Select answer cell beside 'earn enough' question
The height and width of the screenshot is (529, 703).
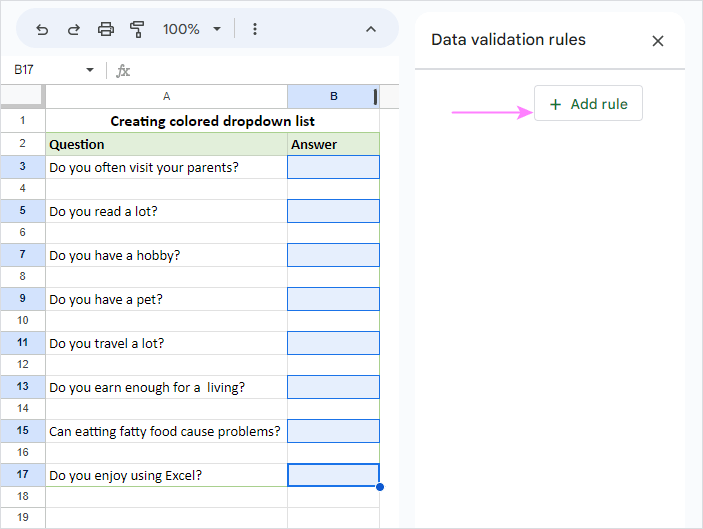tap(334, 387)
